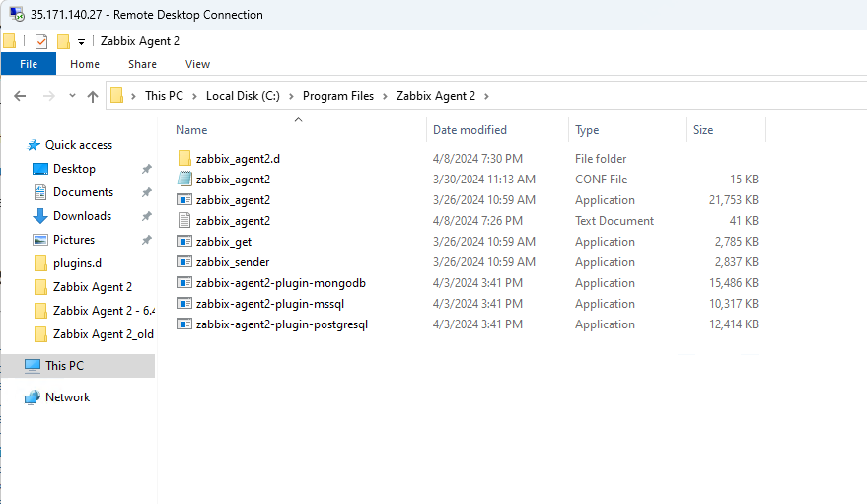
Task: Sort by the Date modified column header
Action: pyautogui.click(x=470, y=130)
